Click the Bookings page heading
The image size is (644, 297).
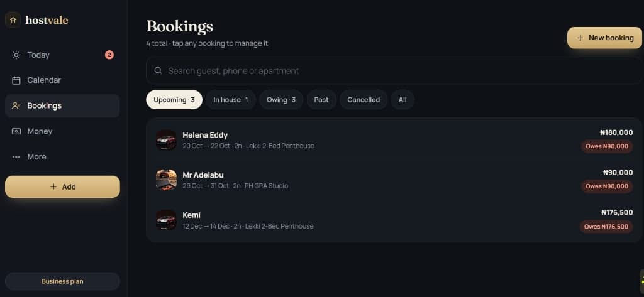[179, 26]
